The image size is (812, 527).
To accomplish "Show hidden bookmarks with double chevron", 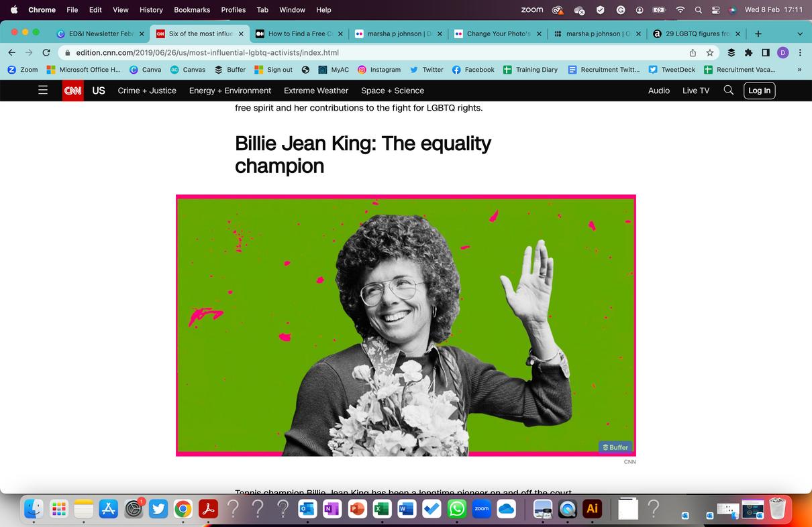I will [x=799, y=70].
